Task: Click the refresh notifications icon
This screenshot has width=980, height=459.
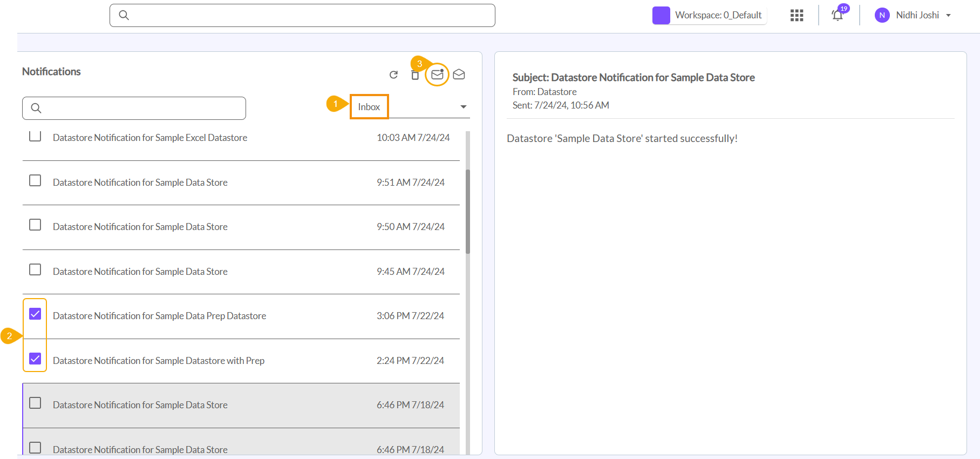Action: tap(393, 75)
